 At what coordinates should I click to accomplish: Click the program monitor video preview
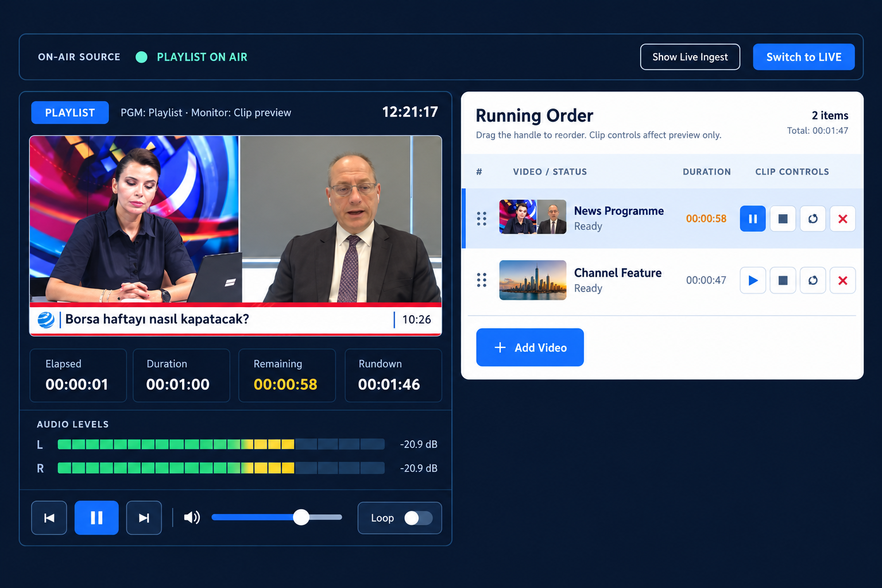[x=235, y=235]
